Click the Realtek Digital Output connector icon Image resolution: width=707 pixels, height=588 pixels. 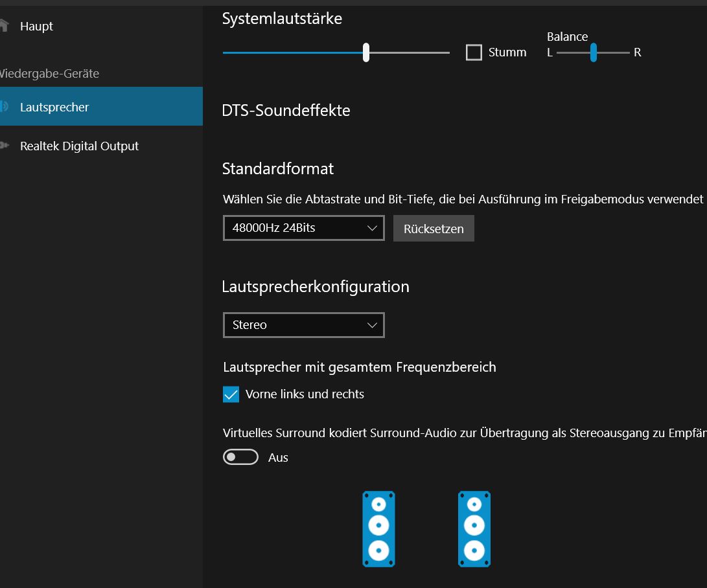(x=4, y=146)
